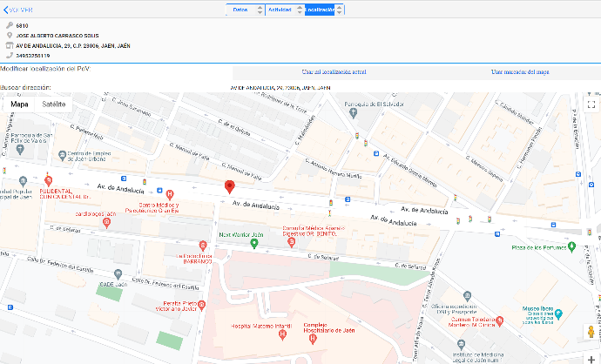The width and height of the screenshot is (601, 364).
Task: Zoom in the map with plus button
Action: [x=591, y=360]
